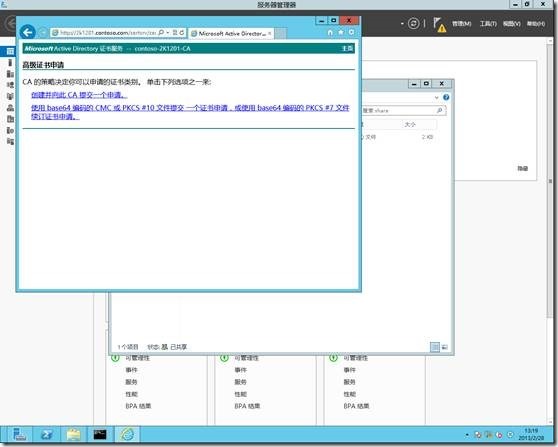Screen dimensions: 558x447
Task: Show hidden system tray icons
Action: point(467,435)
